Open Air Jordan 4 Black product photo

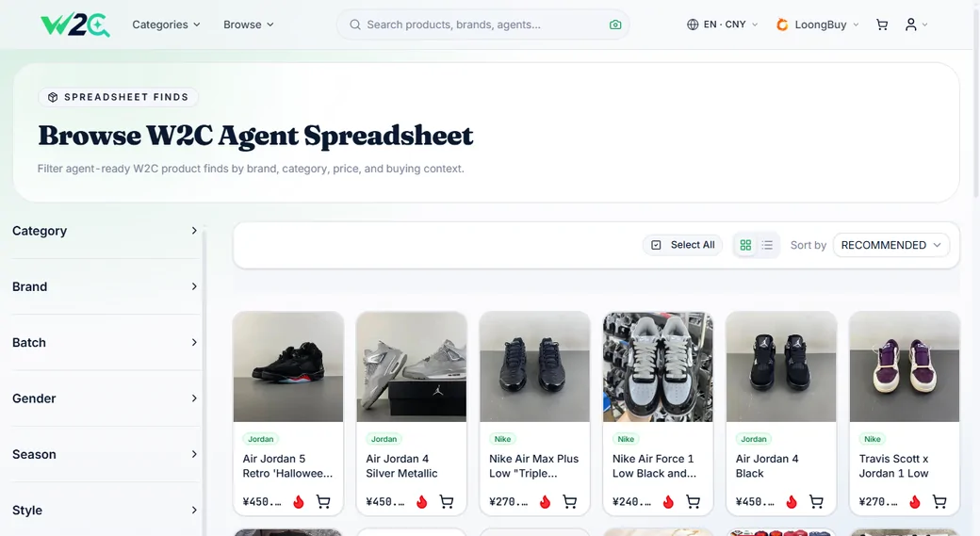point(781,366)
